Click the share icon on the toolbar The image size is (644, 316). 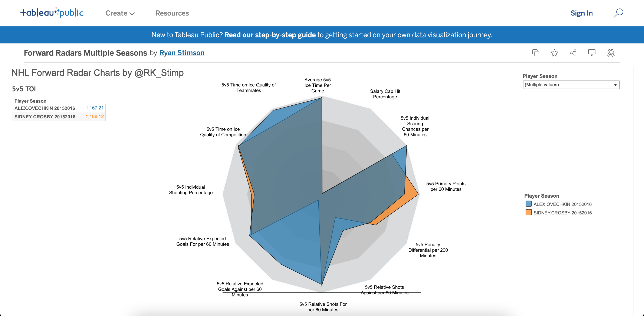(573, 53)
